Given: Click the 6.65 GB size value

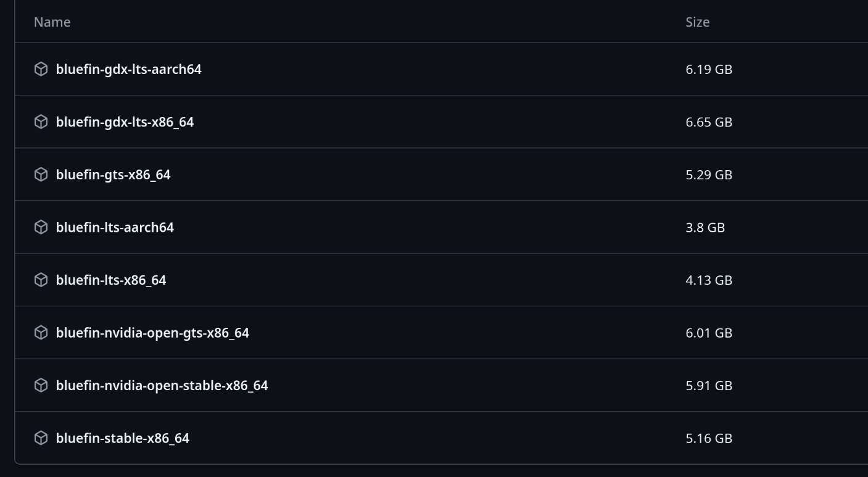Looking at the screenshot, I should pyautogui.click(x=709, y=122).
